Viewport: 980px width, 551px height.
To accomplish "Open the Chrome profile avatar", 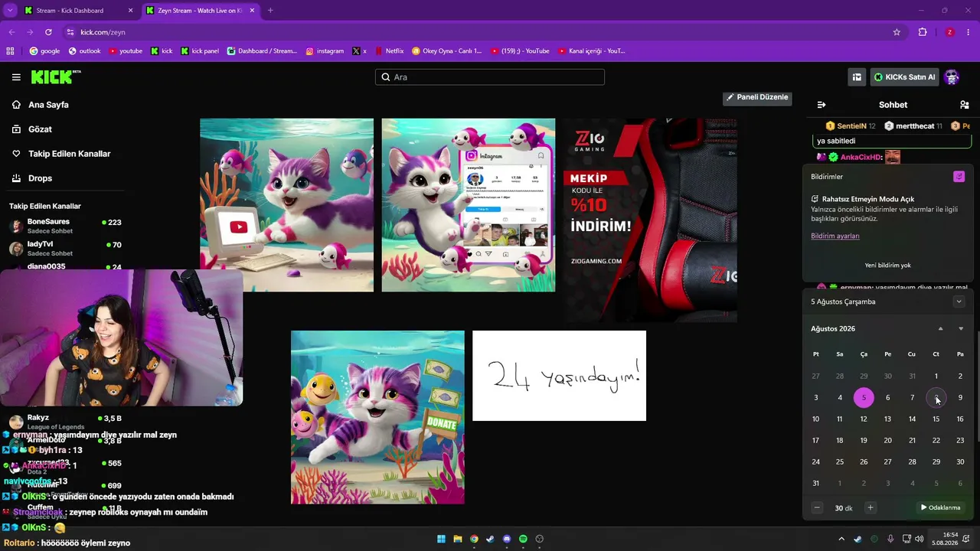I will [x=949, y=32].
